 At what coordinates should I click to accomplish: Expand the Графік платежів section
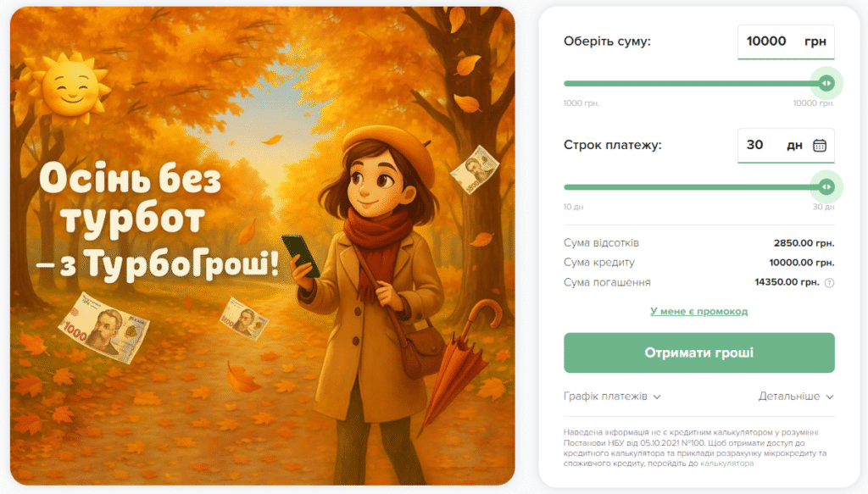coord(612,397)
